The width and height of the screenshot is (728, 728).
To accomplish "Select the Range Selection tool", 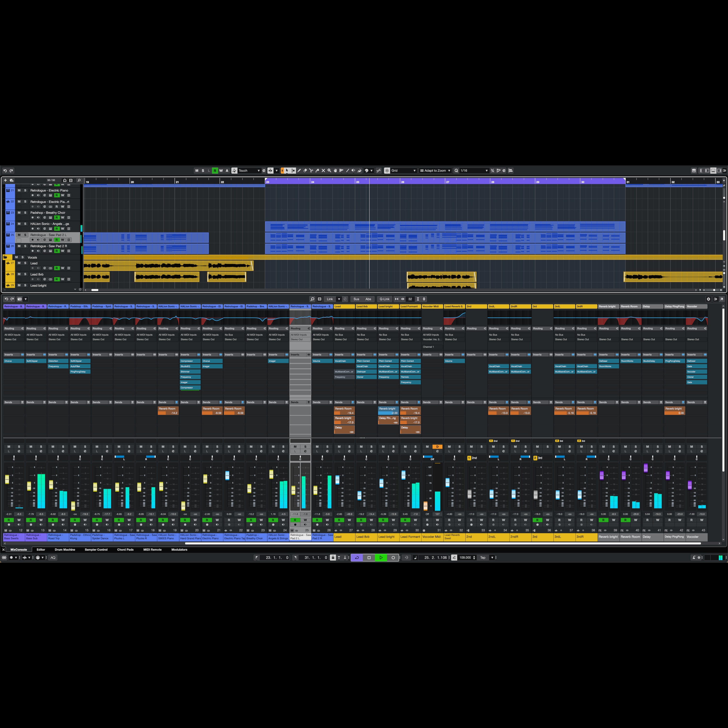I will click(293, 171).
